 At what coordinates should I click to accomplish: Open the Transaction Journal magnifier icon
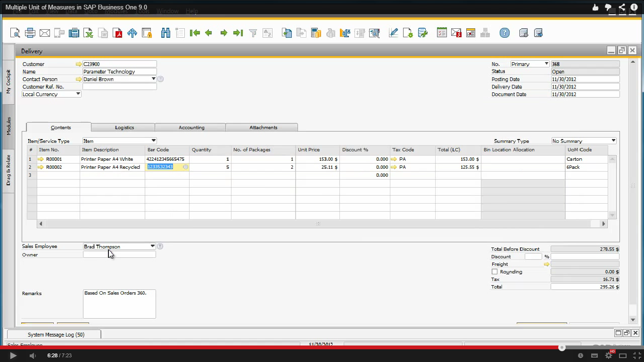point(374,33)
